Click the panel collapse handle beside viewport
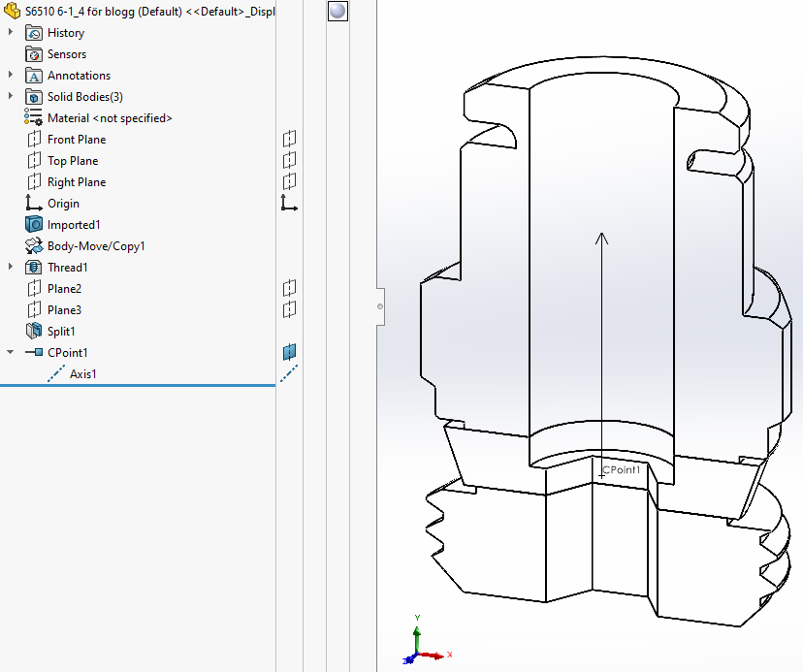 pyautogui.click(x=380, y=306)
